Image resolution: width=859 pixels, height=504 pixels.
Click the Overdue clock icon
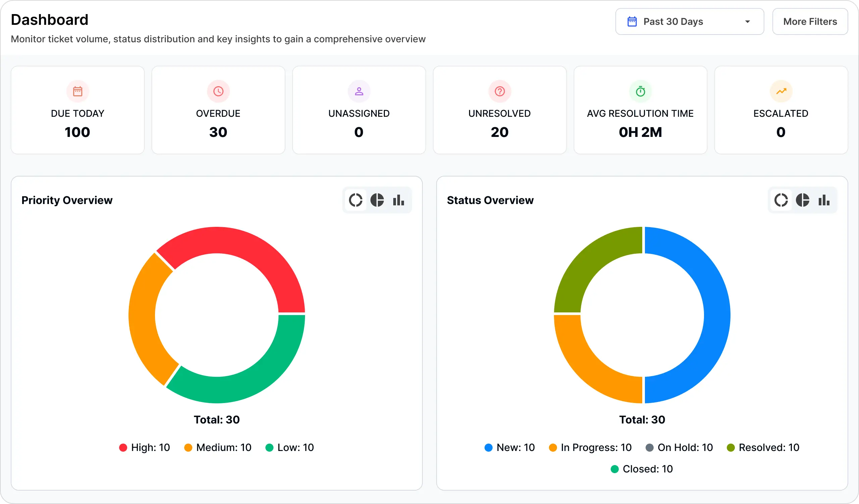[x=218, y=91]
